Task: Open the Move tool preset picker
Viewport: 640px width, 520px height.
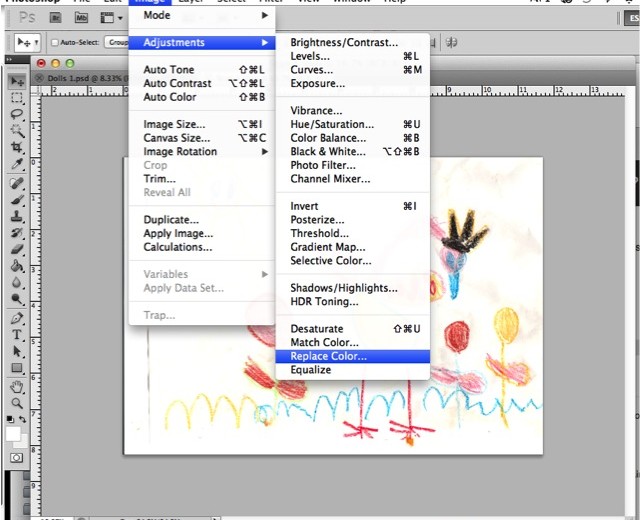Action: (x=27, y=42)
